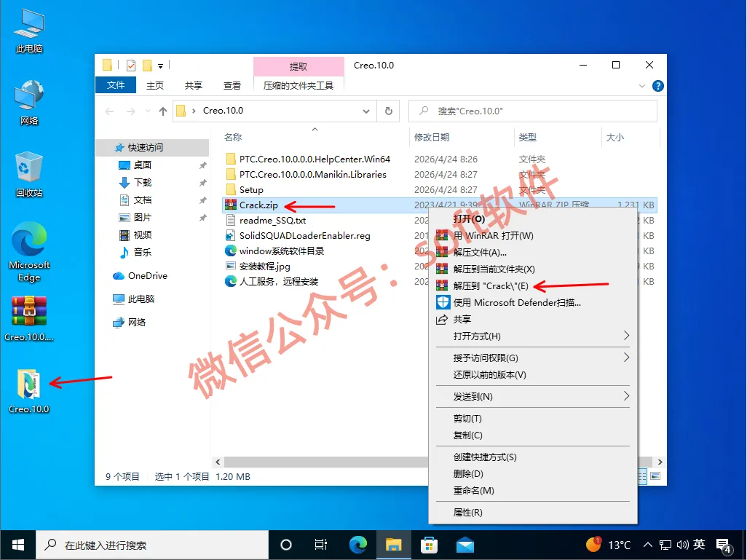Open quick access toolbar customize dropdown
The image size is (747, 560).
(x=161, y=66)
